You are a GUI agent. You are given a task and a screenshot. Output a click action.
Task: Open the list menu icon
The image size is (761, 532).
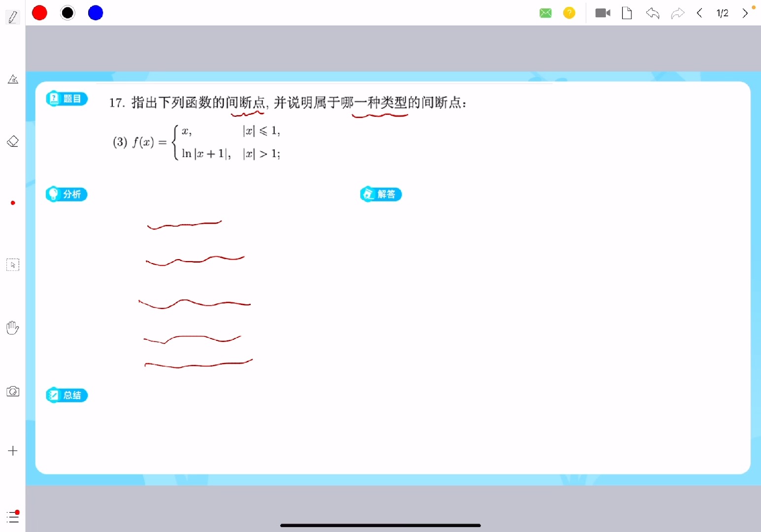(x=13, y=517)
